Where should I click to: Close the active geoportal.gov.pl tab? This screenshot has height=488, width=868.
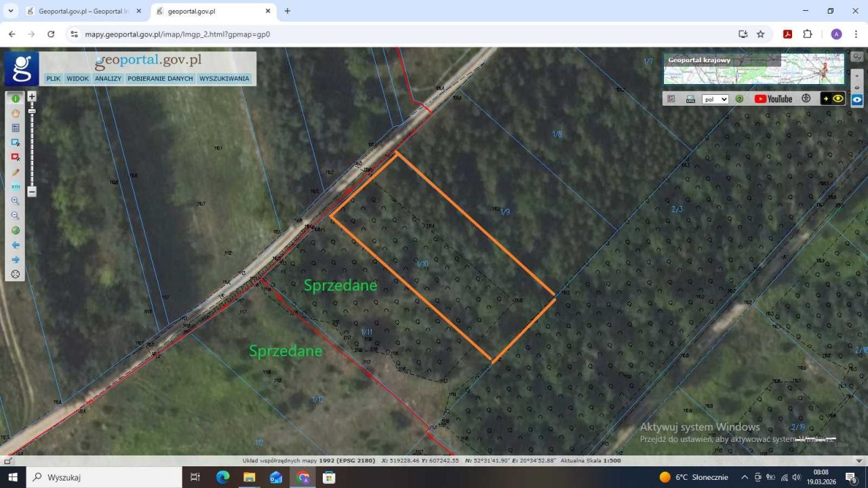point(268,12)
